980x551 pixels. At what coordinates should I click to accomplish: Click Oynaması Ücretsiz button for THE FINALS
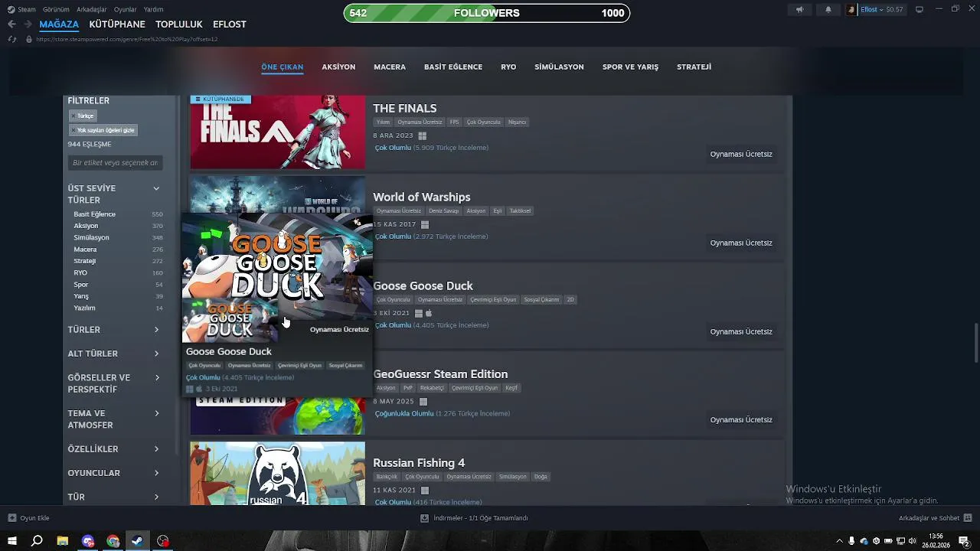(741, 154)
